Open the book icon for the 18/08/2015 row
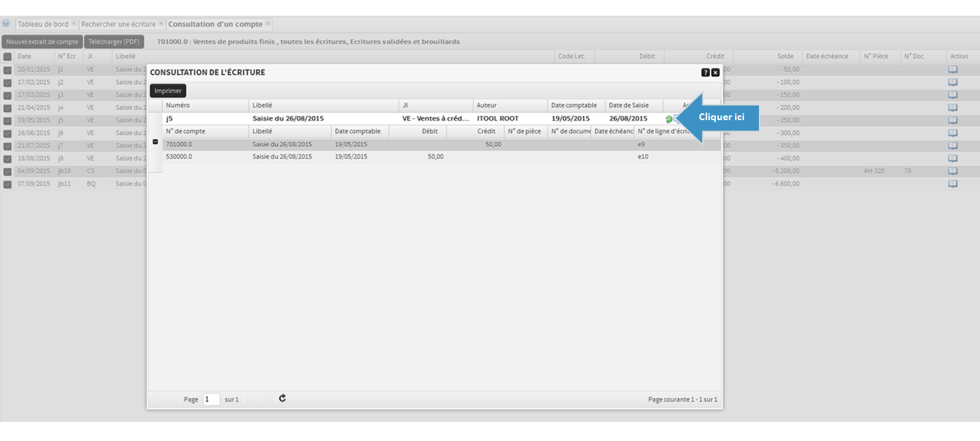 coord(953,158)
